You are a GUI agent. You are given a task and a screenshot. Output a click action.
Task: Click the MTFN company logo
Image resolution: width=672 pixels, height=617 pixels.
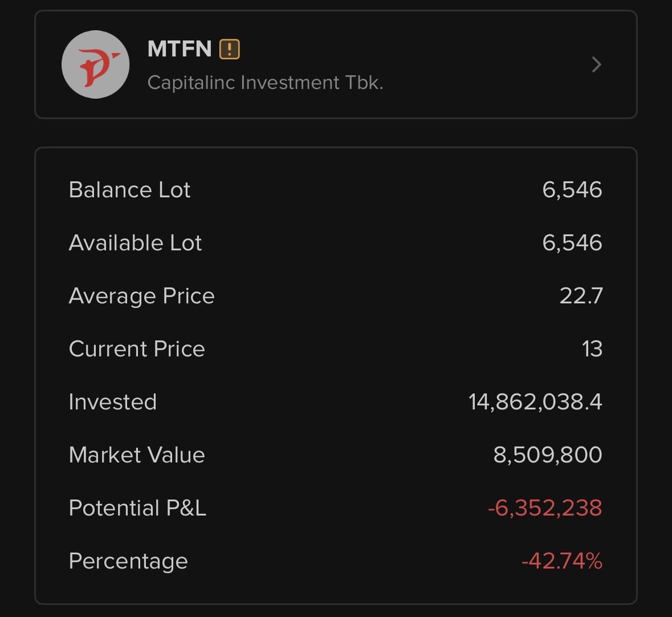95,64
